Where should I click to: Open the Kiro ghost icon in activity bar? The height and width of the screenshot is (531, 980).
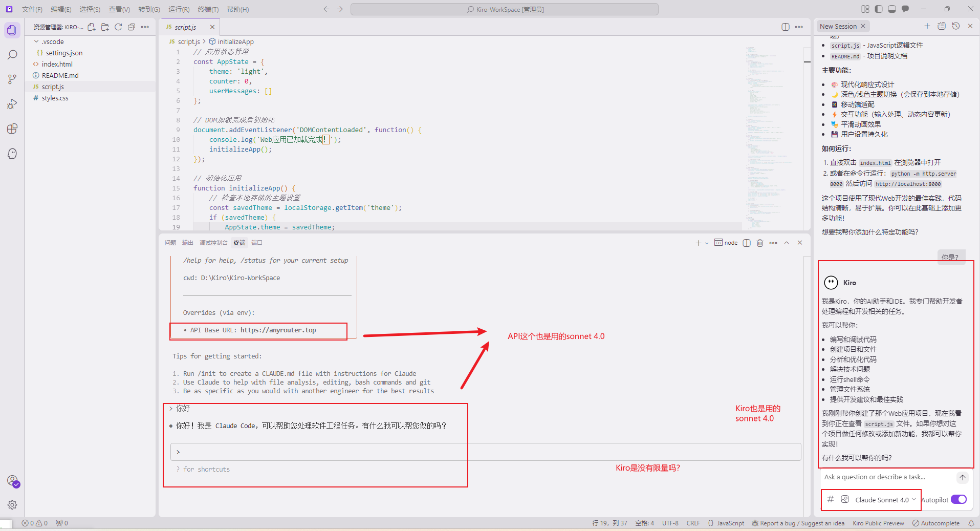(x=12, y=153)
